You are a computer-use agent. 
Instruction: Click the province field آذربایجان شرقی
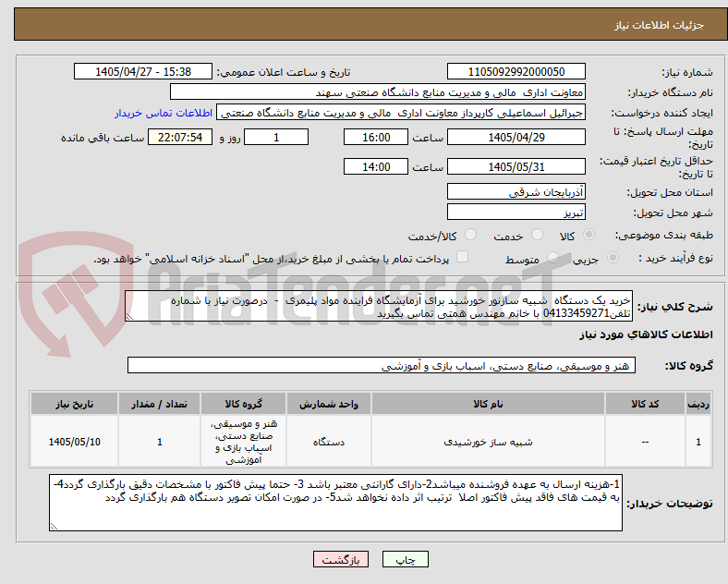516,191
